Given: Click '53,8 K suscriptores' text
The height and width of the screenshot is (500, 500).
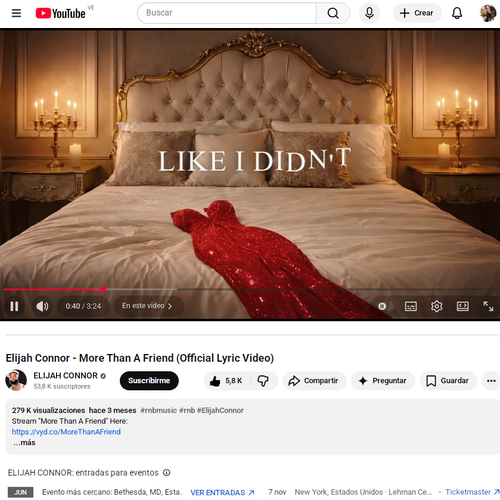Looking at the screenshot, I should [x=62, y=386].
